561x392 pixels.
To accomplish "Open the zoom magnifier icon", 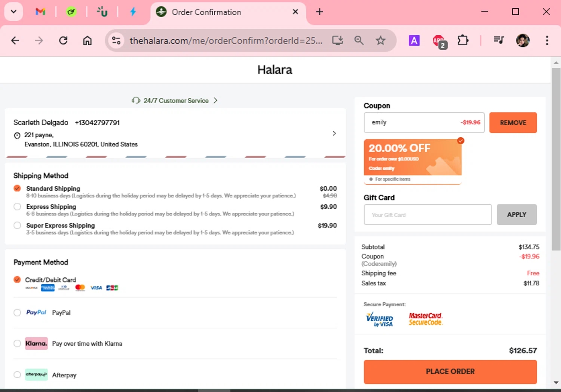I will pyautogui.click(x=359, y=40).
